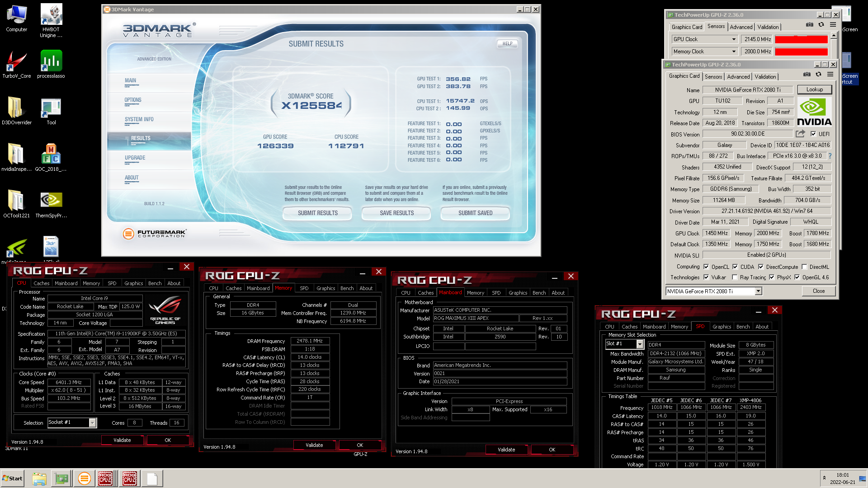Open the hamburger menu in GPU-Z Graphics Card window

[830, 75]
